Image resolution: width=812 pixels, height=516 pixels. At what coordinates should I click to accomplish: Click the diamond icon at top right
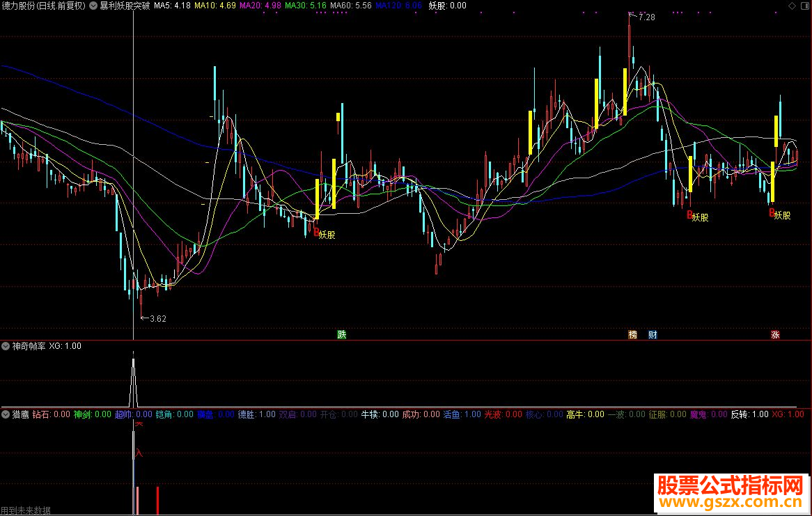792,6
